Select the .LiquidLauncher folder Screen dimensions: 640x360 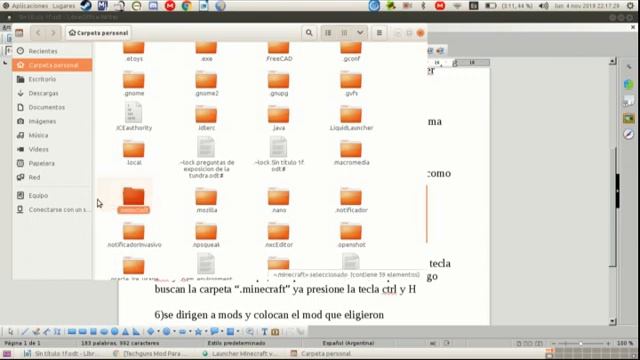point(351,118)
